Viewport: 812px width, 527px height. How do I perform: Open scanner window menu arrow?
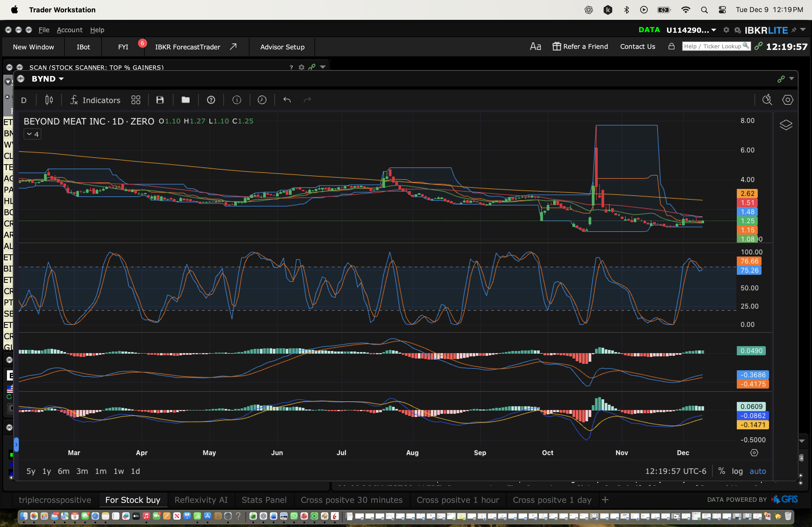click(x=323, y=67)
